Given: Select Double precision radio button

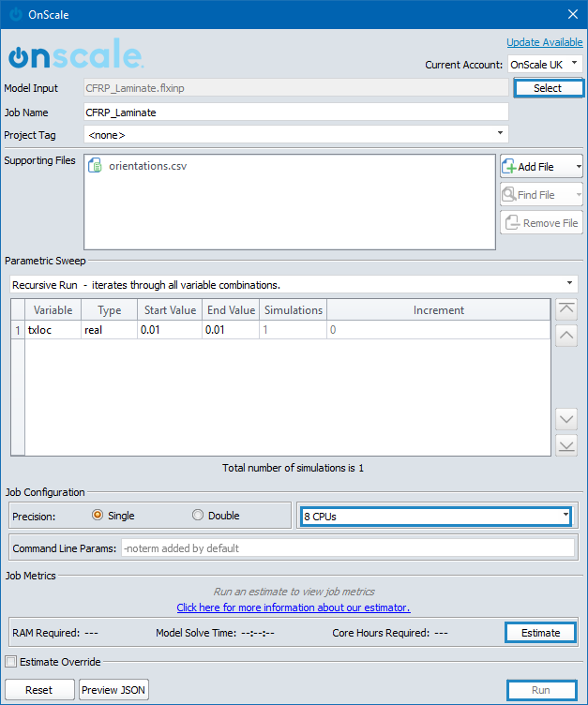Looking at the screenshot, I should click(198, 515).
